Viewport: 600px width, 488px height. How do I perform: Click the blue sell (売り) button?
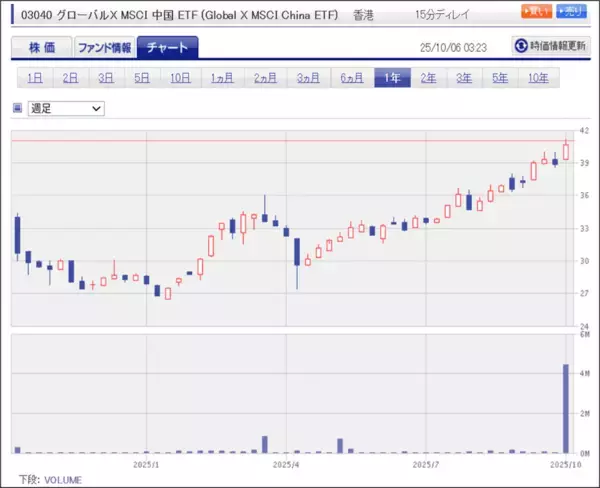coord(570,12)
